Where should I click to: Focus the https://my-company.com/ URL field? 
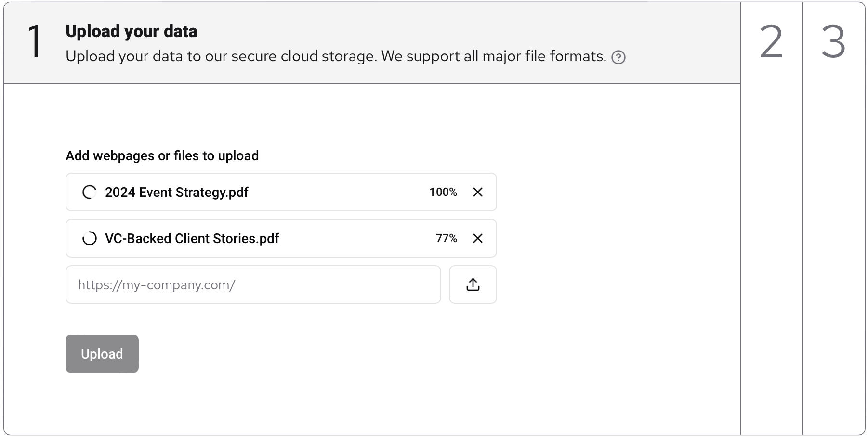pyautogui.click(x=253, y=284)
